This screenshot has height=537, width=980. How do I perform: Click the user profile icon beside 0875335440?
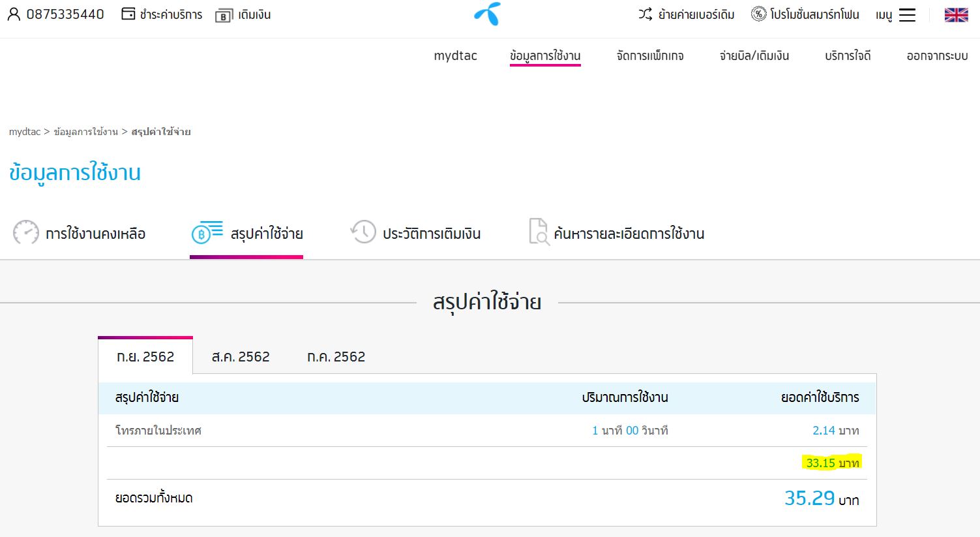click(x=14, y=14)
